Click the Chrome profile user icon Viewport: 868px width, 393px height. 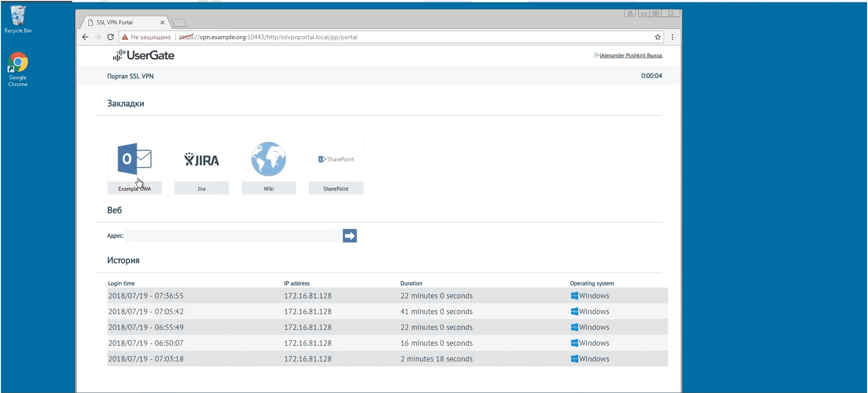630,13
